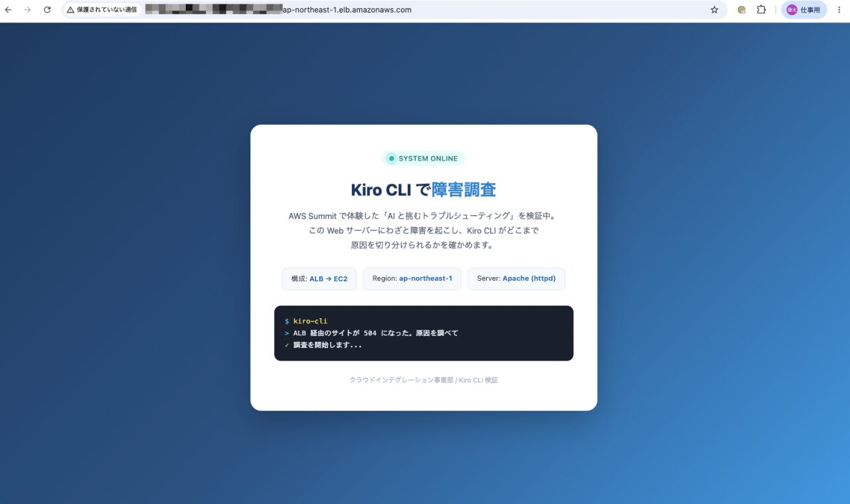The height and width of the screenshot is (504, 850).
Task: Click the SYSTEM ONLINE status badge
Action: click(x=424, y=159)
